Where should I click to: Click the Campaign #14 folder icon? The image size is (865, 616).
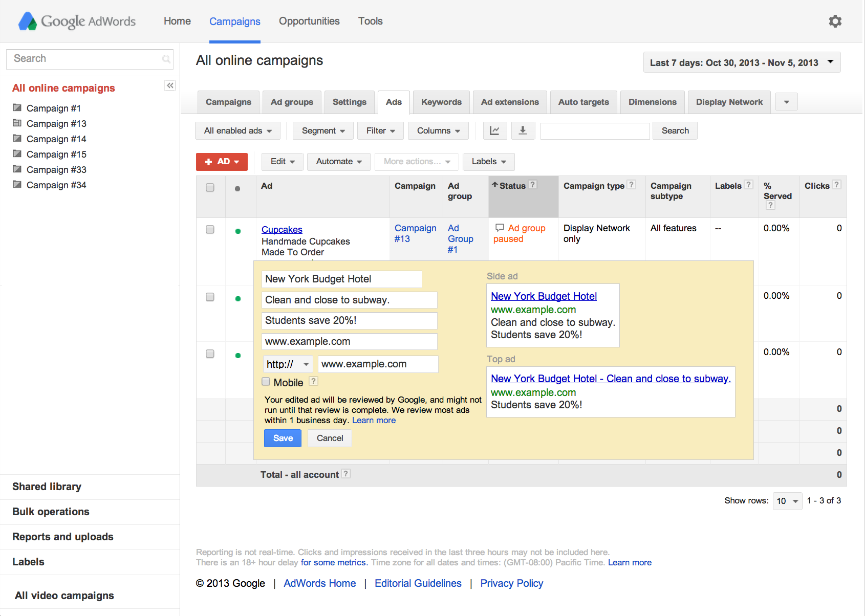tap(17, 138)
